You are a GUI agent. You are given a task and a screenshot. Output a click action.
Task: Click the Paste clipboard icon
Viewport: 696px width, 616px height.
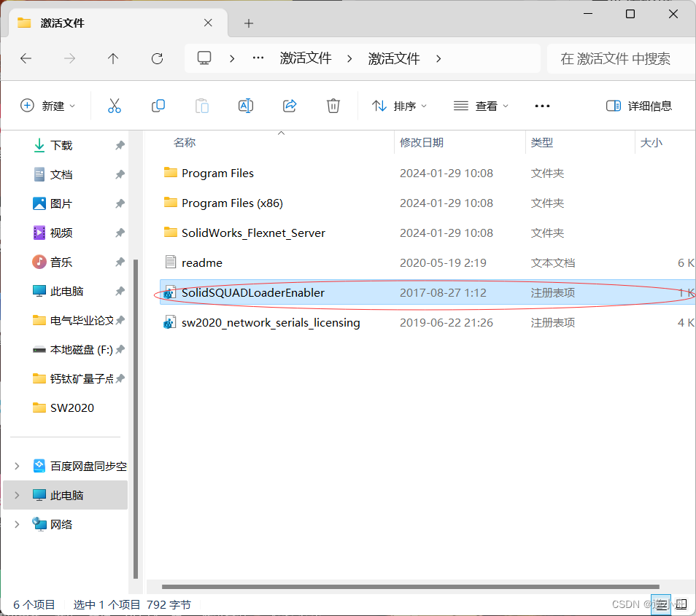202,106
